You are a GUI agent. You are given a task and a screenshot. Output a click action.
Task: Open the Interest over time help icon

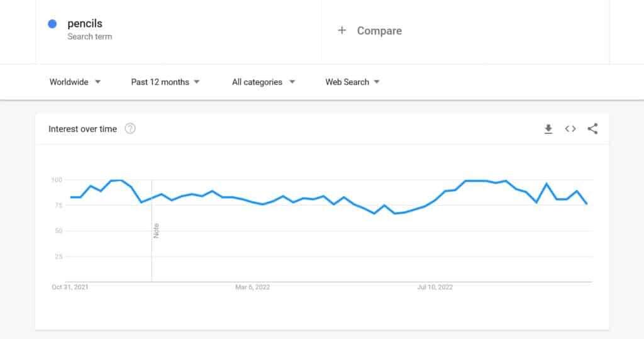(x=130, y=129)
